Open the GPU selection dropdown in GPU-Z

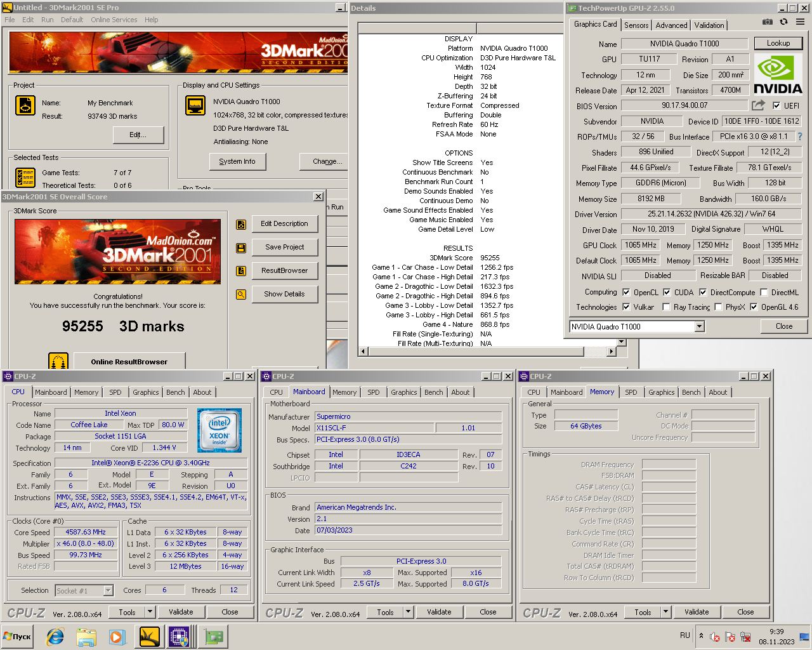699,326
